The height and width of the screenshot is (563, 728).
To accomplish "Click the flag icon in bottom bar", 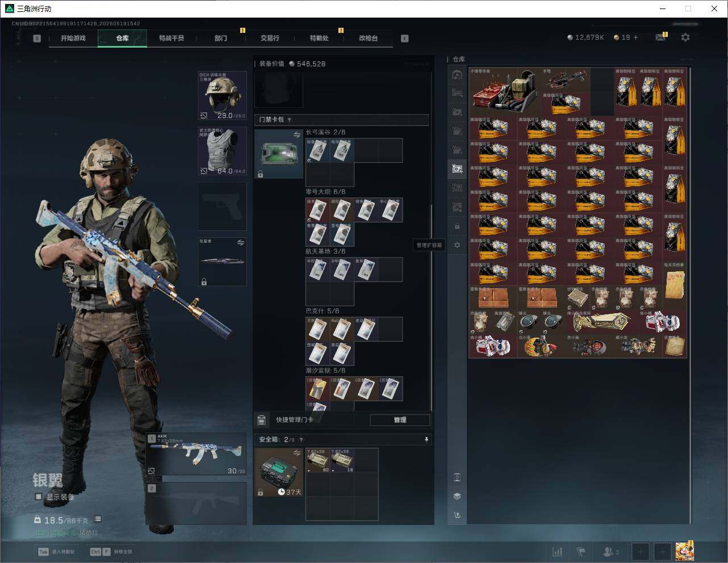I will (x=581, y=552).
